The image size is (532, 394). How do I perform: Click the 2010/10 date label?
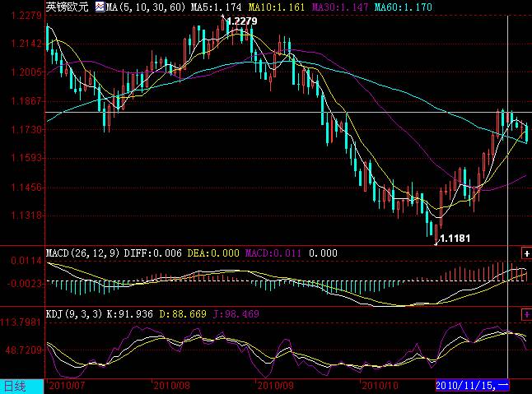380,386
